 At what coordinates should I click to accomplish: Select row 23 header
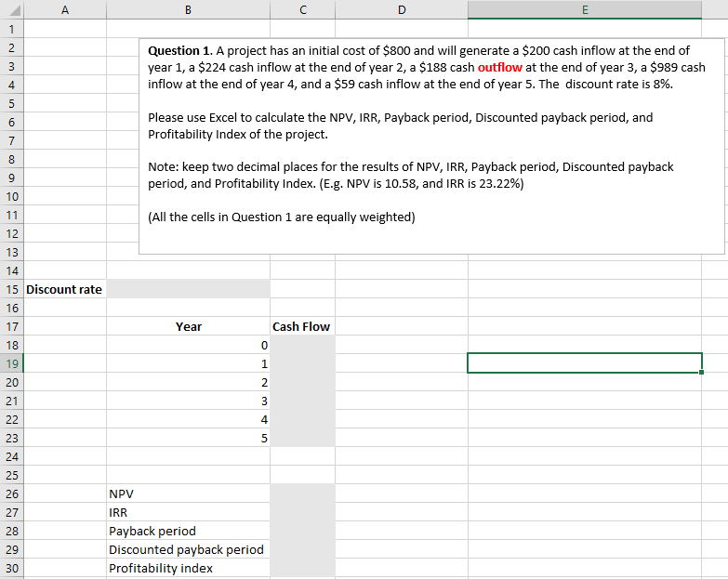11,438
